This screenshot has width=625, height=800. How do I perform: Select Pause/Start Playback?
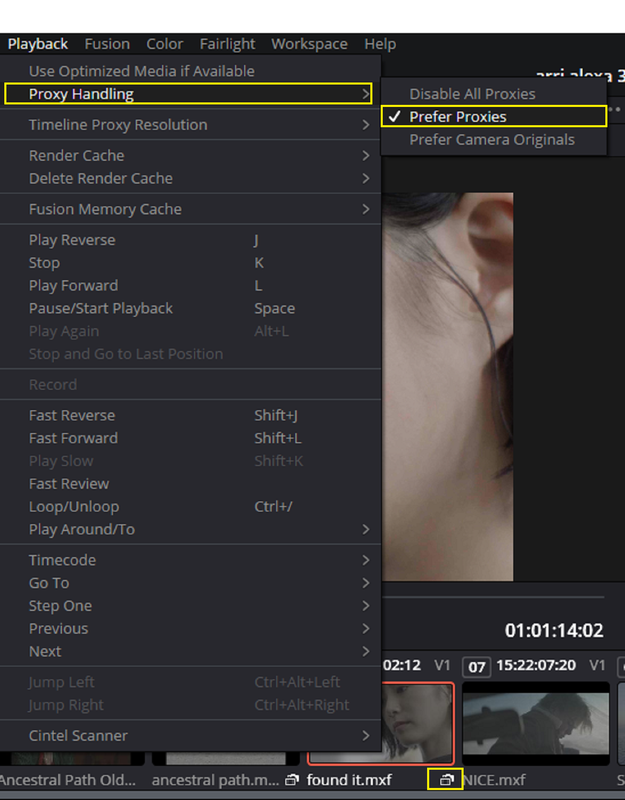(190, 308)
